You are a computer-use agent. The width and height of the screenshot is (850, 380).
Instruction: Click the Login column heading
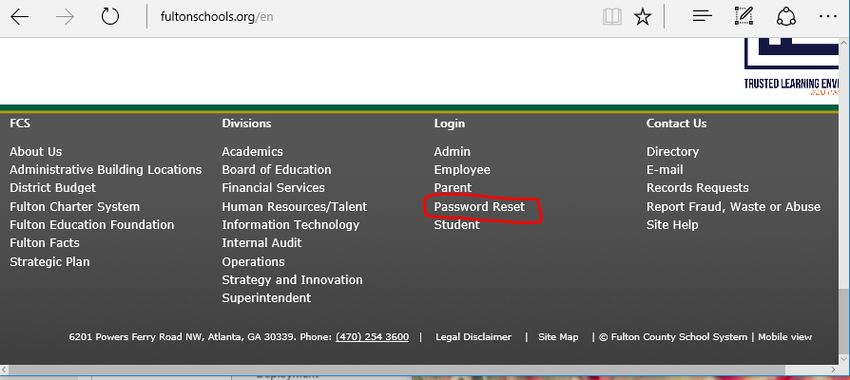coord(449,123)
